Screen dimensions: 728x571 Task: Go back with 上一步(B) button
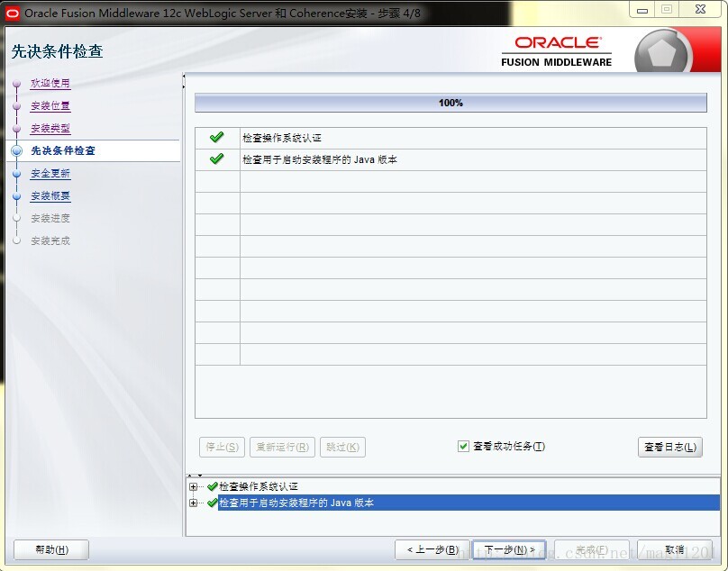pyautogui.click(x=432, y=549)
